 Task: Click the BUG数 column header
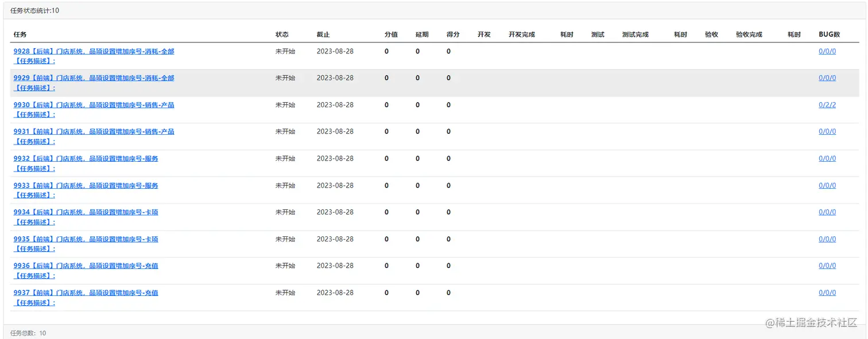829,34
